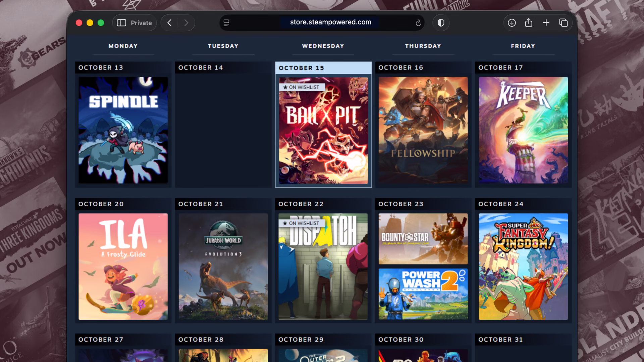Open a new tab with plus icon
Viewport: 644px width, 362px height.
(x=546, y=23)
